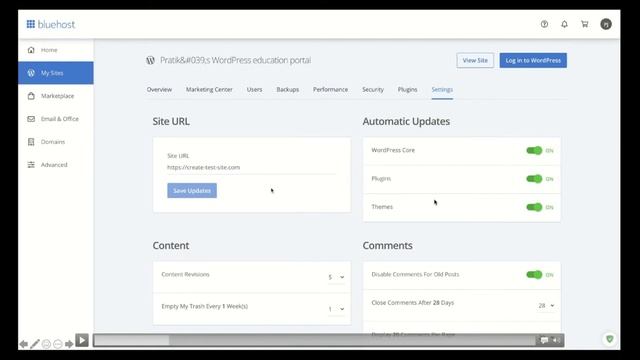
Task: Click the WordPress logo beside site title
Action: coord(151,60)
